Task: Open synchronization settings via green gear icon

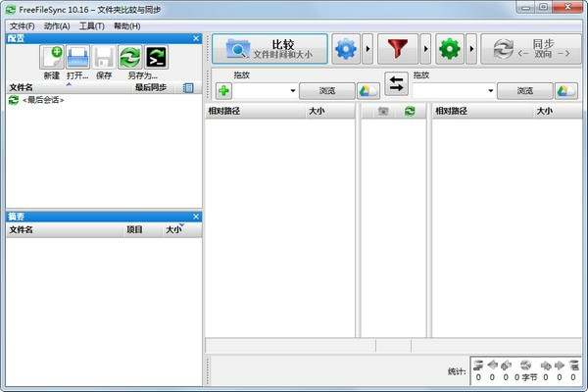Action: tap(450, 48)
